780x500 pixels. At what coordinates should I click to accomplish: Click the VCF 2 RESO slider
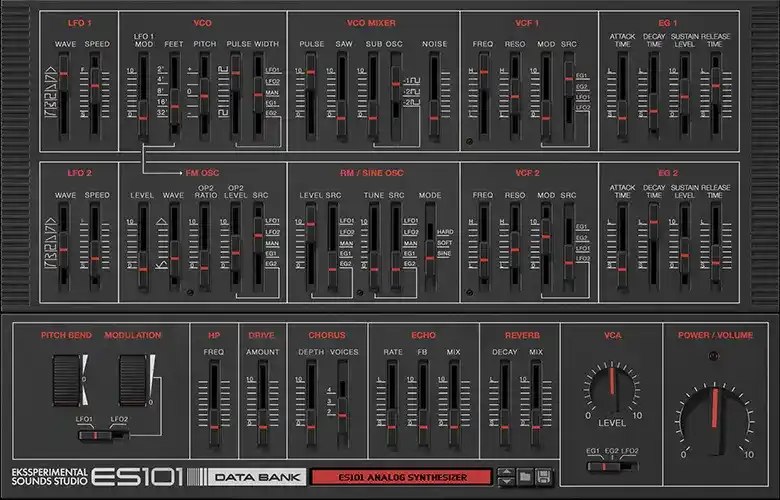tap(515, 247)
